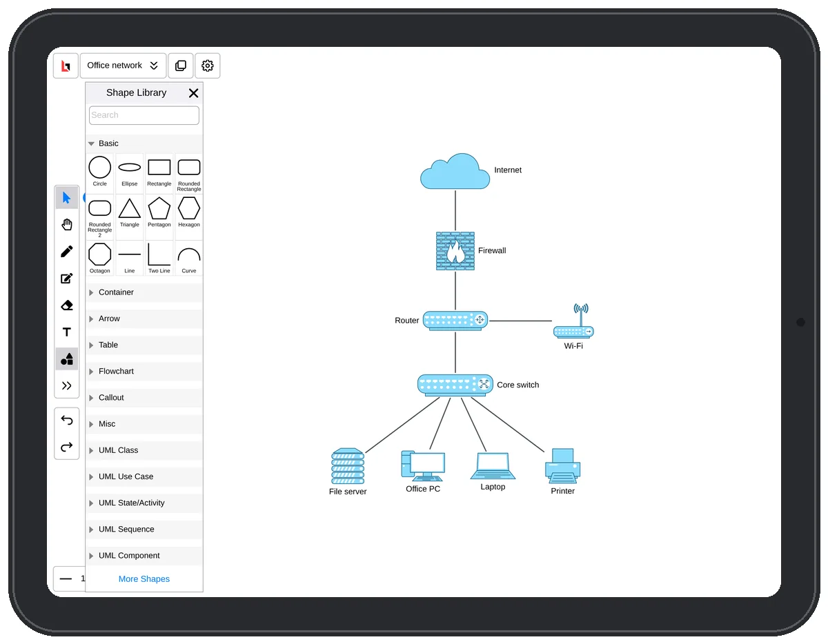Click the zoom out minus button
828x644 pixels.
[66, 579]
